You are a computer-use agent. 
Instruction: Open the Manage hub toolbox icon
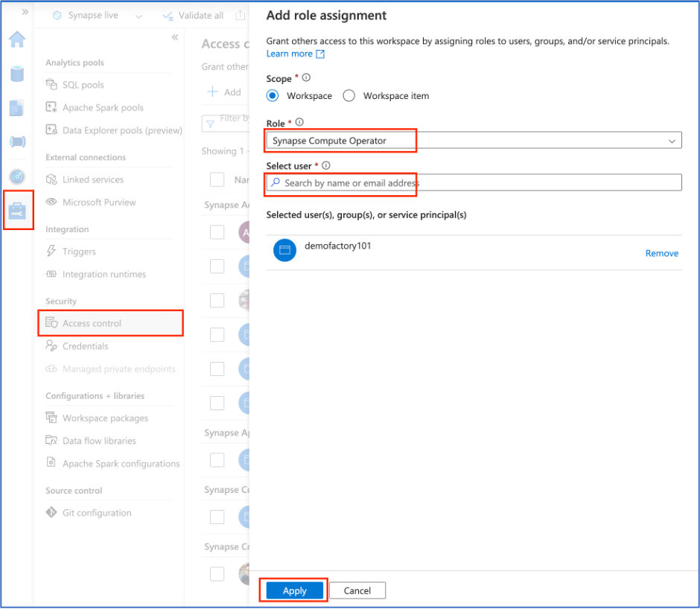point(17,211)
